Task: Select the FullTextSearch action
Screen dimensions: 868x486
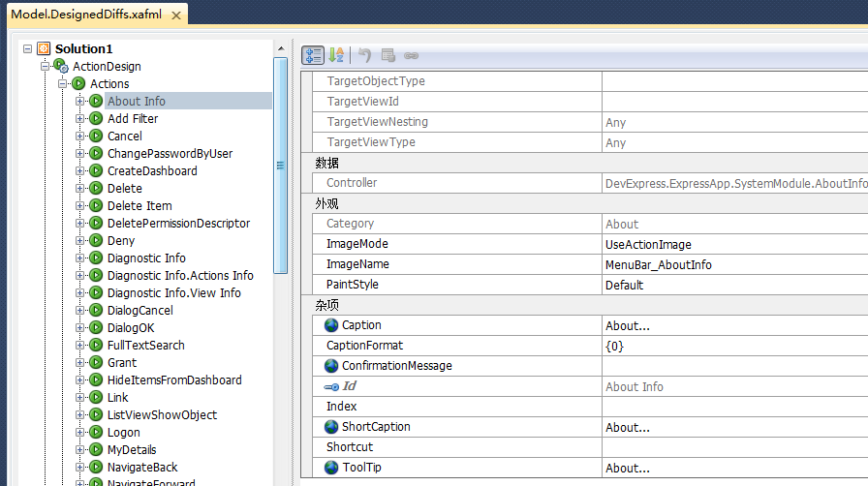Action: pos(145,346)
